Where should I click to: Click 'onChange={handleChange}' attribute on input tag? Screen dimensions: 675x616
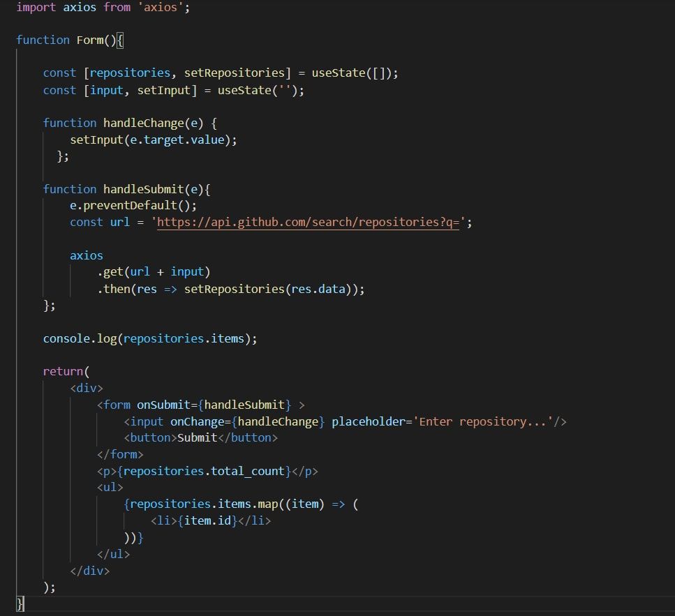point(248,421)
